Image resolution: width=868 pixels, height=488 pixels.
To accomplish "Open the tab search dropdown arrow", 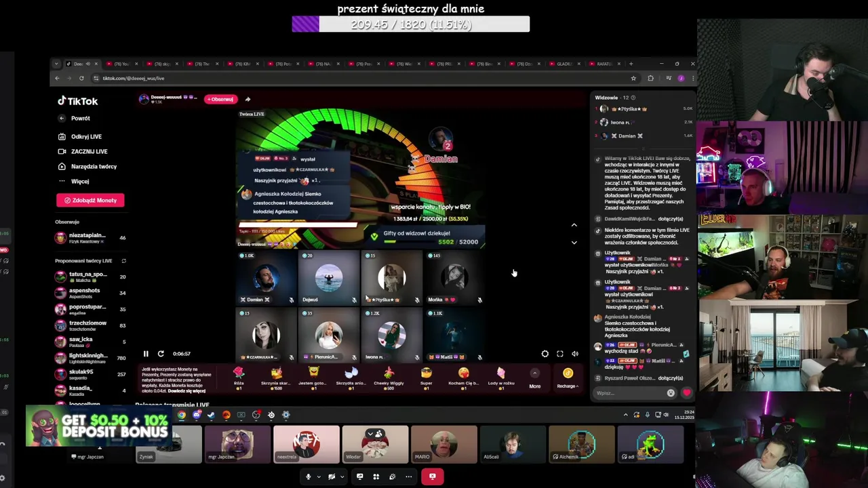I will pos(57,64).
